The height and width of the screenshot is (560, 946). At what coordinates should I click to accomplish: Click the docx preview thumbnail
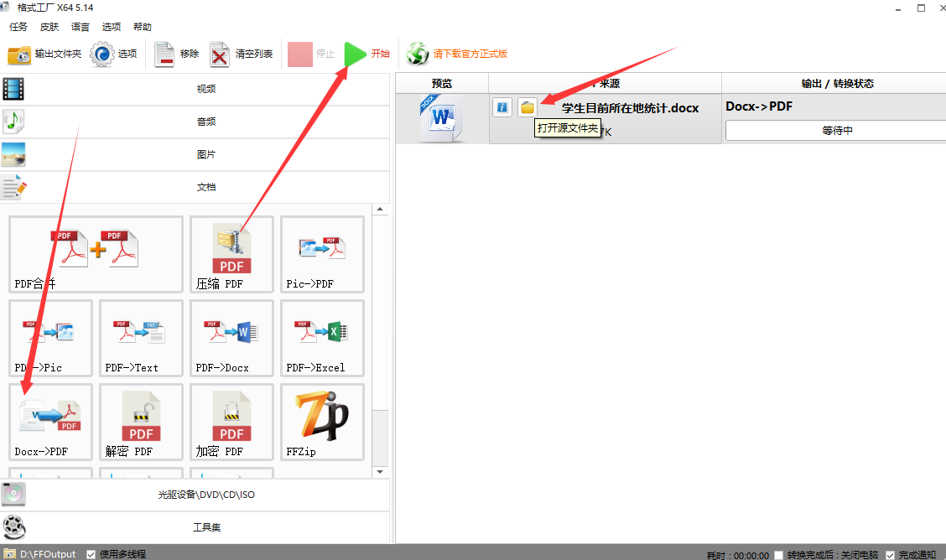coord(442,118)
